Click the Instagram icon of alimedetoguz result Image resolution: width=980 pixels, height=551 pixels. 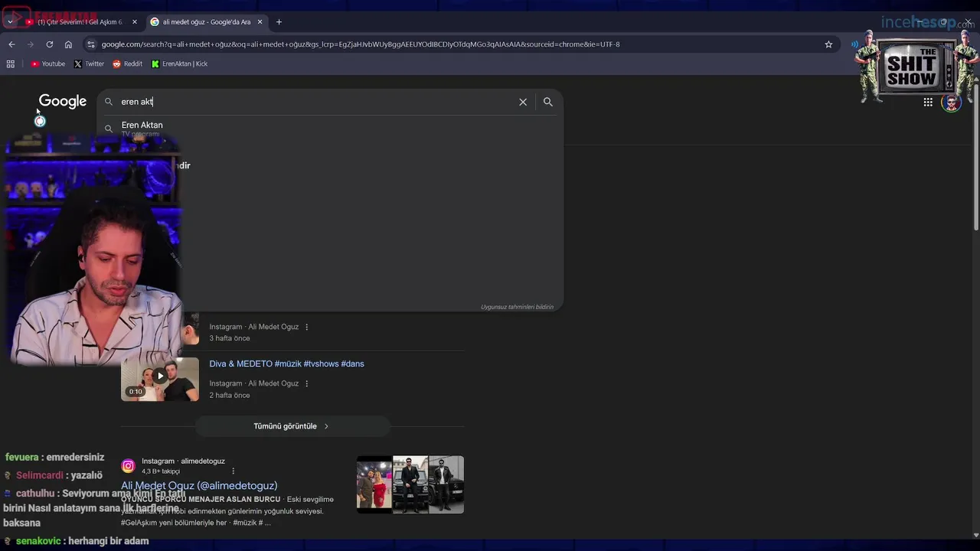129,466
